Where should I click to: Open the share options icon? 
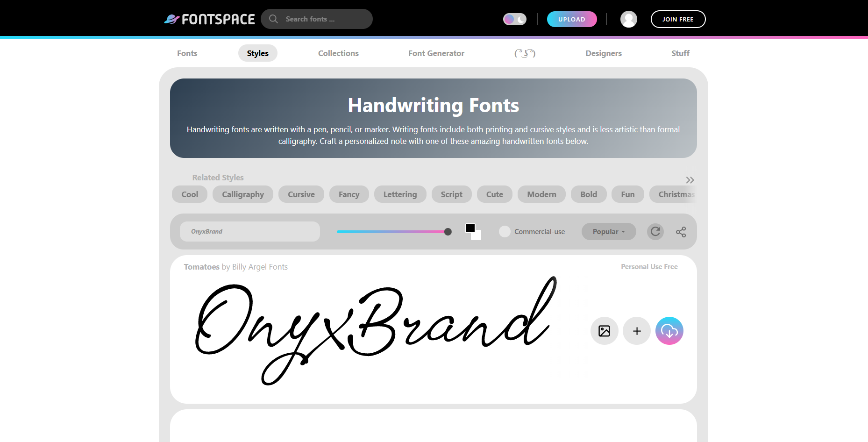coord(681,231)
